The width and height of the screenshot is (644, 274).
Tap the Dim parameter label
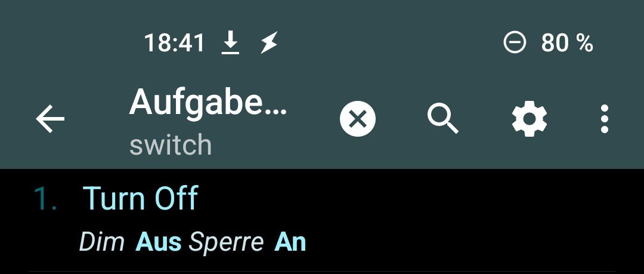click(101, 242)
